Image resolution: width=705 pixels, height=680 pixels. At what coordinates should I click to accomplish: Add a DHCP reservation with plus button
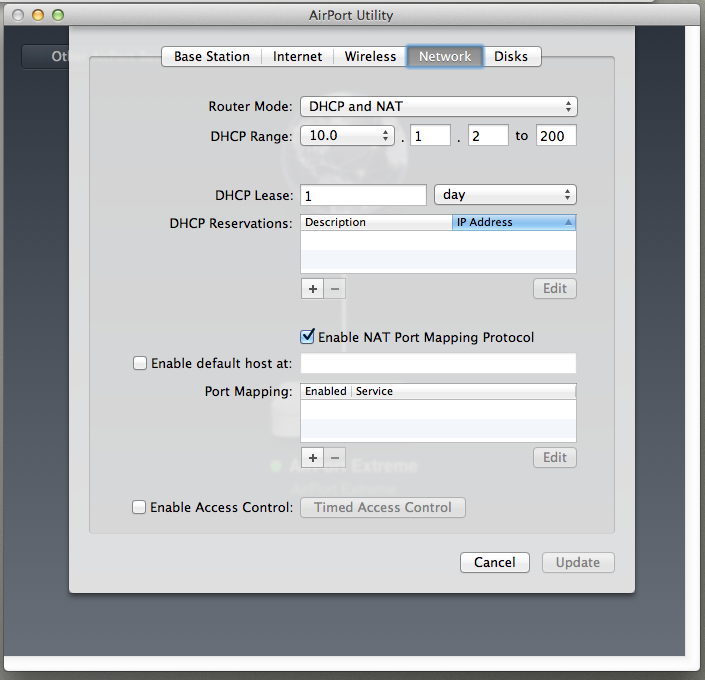[x=312, y=289]
